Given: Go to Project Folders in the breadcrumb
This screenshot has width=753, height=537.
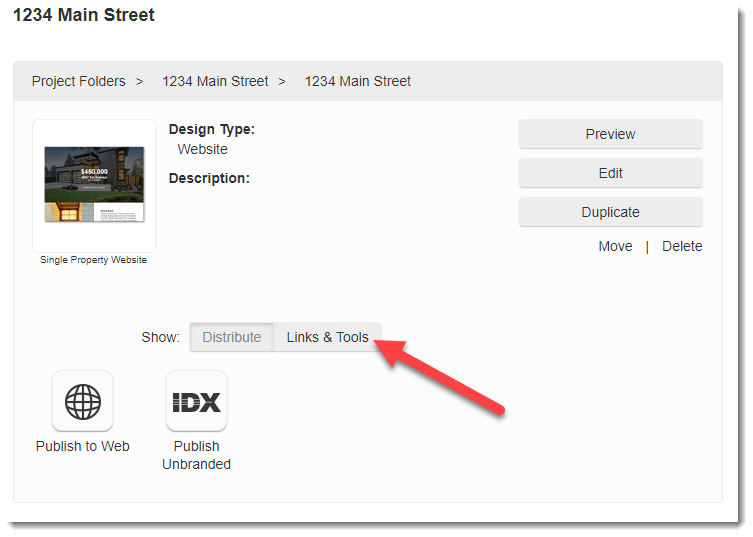Looking at the screenshot, I should [79, 81].
